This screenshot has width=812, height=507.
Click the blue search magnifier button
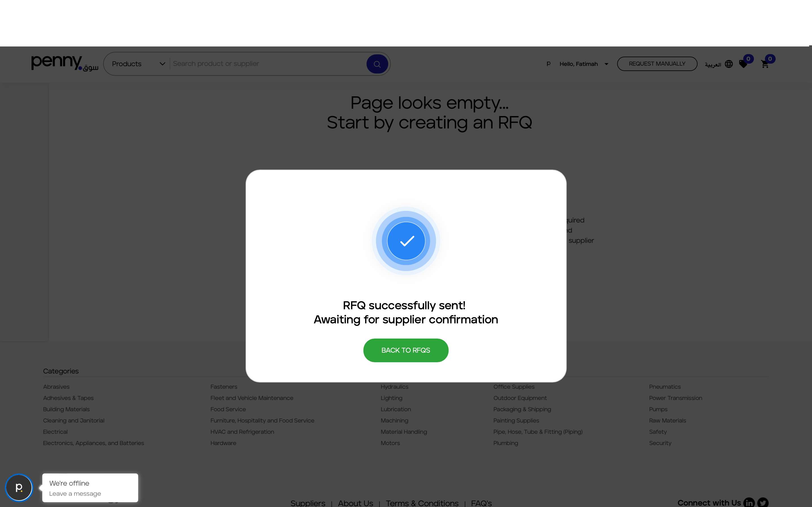pos(377,64)
